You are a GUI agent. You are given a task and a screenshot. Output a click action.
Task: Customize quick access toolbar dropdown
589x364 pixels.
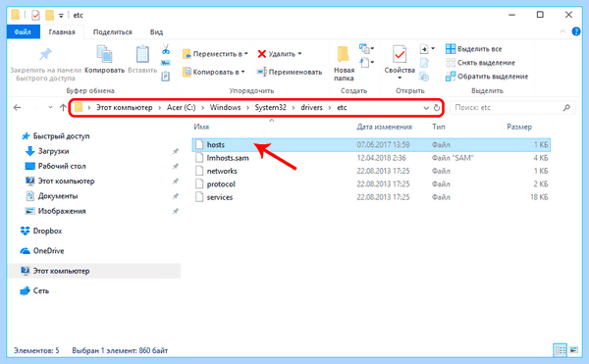point(61,16)
